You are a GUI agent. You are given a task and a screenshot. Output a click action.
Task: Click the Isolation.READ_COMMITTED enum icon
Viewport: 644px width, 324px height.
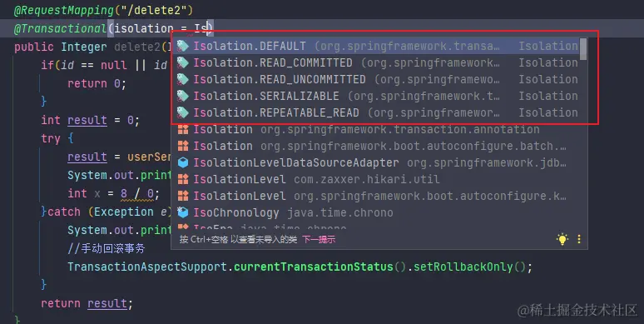point(183,62)
